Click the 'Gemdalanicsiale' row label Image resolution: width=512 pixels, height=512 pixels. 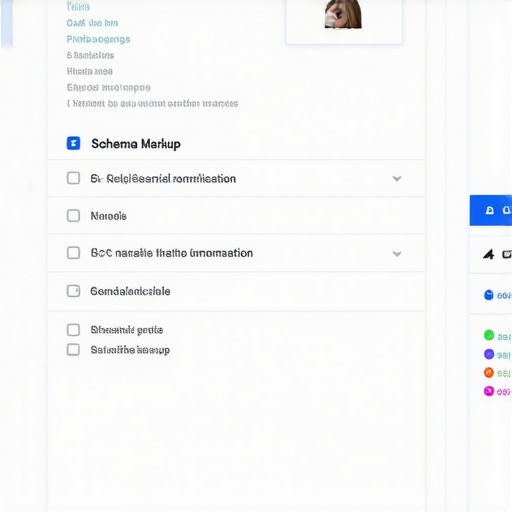tap(130, 291)
